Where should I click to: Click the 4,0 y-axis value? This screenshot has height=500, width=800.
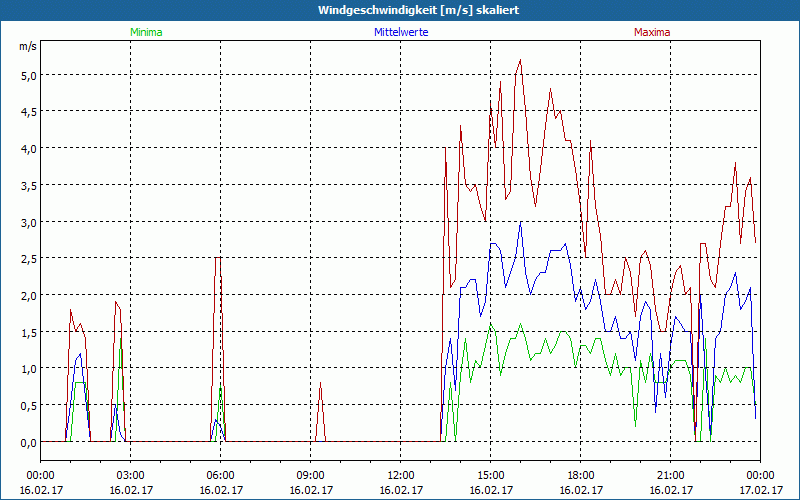(28, 149)
